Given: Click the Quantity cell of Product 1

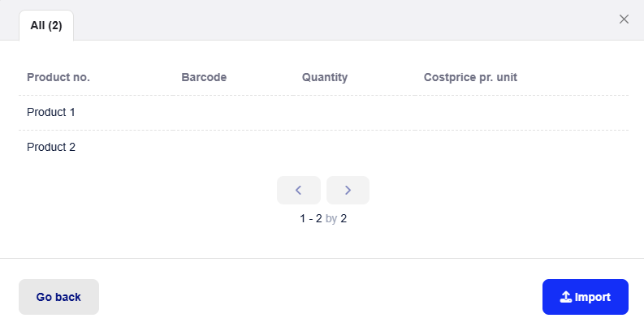Looking at the screenshot, I should point(354,113).
